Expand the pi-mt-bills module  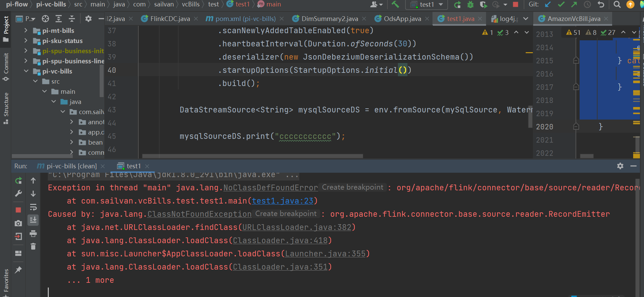tap(26, 30)
